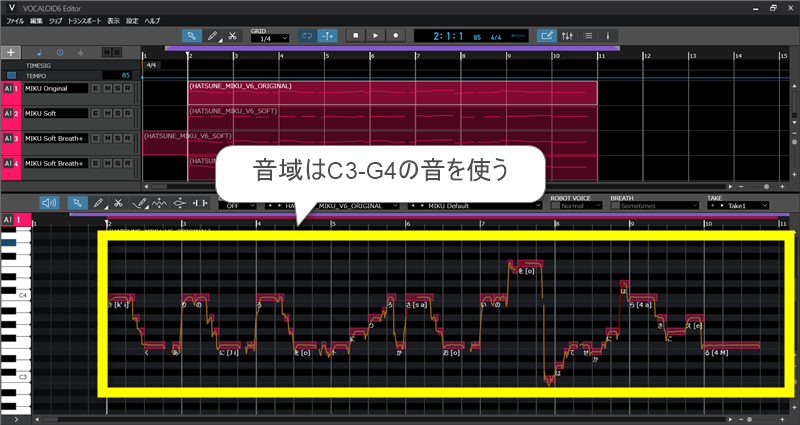Viewport: 800px width, 425px height.
Task: Enable the ROBOT VOICE checkbox
Action: tap(555, 206)
